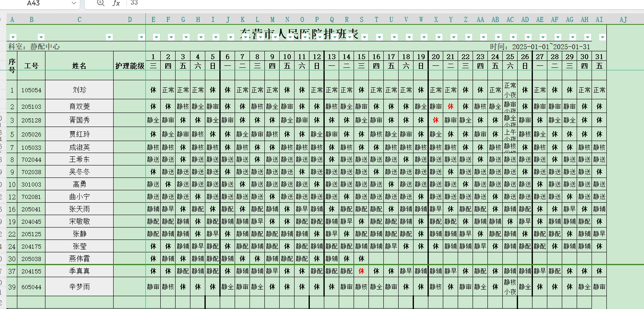644x309 pixels.
Task: Open the filter dropdown in column I
Action: click(x=216, y=37)
